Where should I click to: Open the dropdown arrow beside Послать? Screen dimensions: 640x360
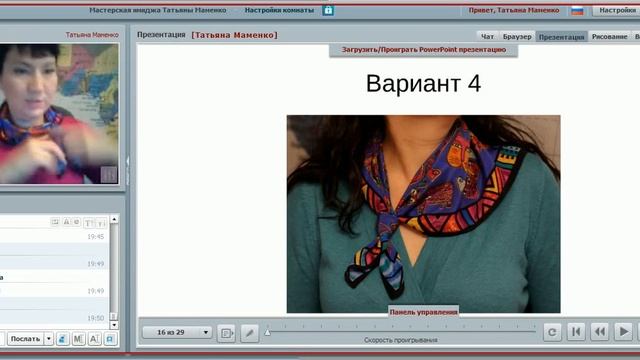(49, 339)
